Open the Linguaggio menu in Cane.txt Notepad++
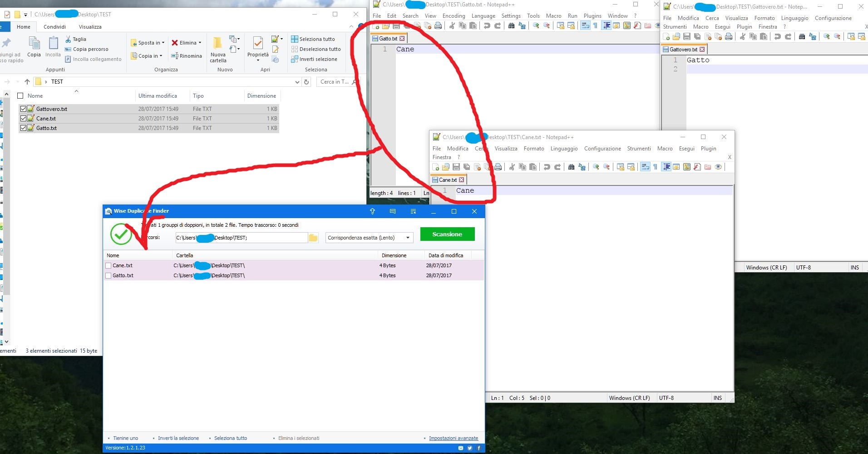 coord(564,149)
